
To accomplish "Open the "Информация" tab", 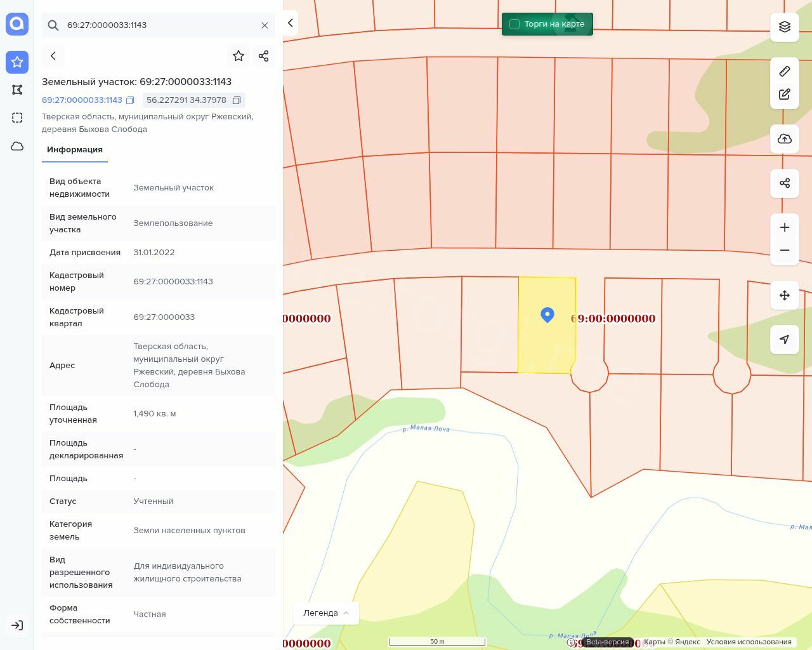I will click(x=75, y=150).
